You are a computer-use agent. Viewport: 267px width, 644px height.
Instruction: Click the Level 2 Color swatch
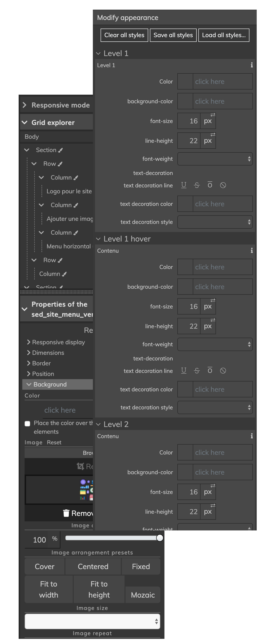click(x=185, y=452)
